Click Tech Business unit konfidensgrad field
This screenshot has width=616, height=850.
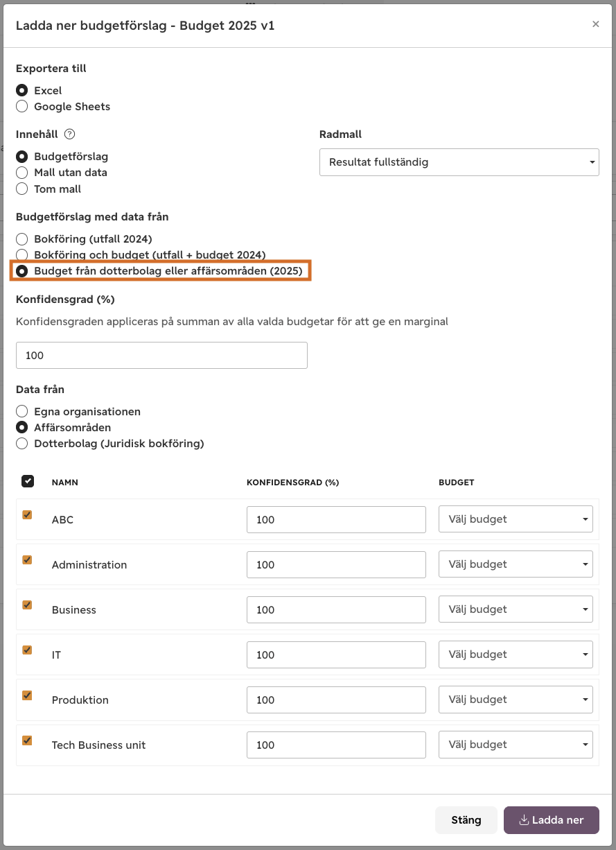point(336,745)
